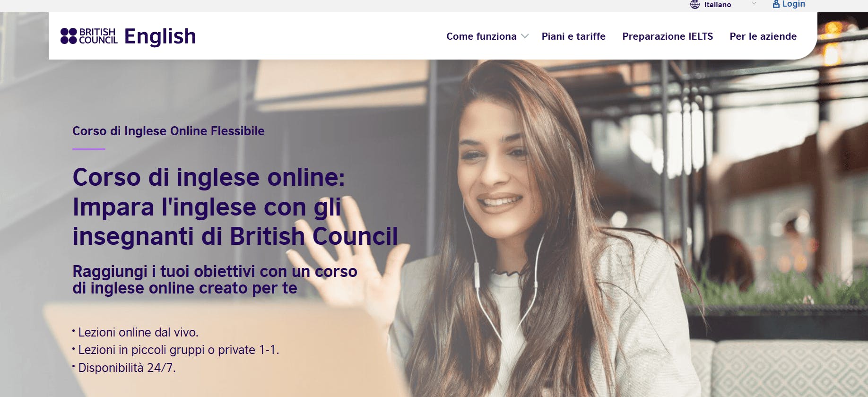Open the Italiano language selector
The image size is (868, 397).
[x=717, y=5]
